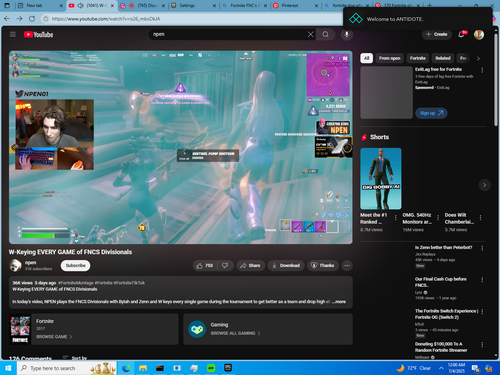This screenshot has height=375, width=500.
Task: Click Sign up on ExitLag ad
Action: click(431, 113)
